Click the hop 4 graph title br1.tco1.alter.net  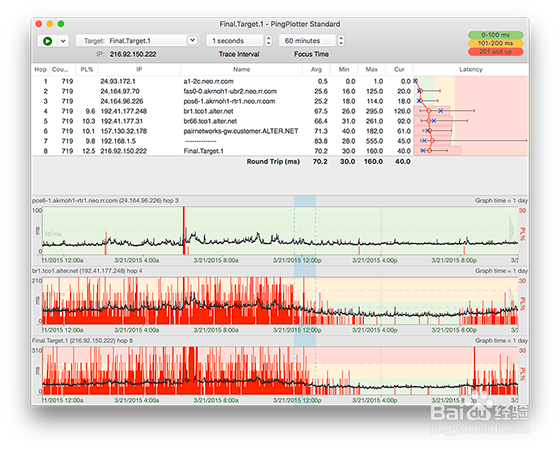click(x=87, y=271)
